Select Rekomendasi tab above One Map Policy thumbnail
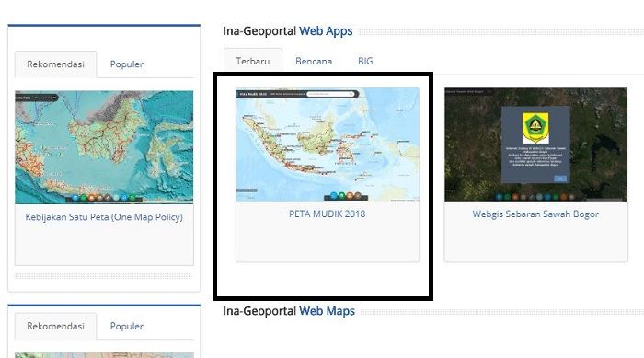Viewport: 644px width, 358px height. [55, 64]
